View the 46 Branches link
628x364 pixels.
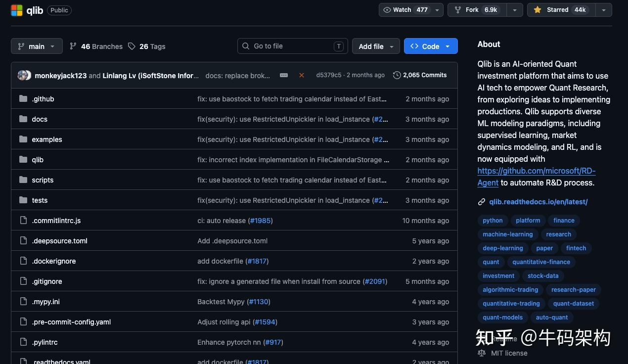(96, 46)
